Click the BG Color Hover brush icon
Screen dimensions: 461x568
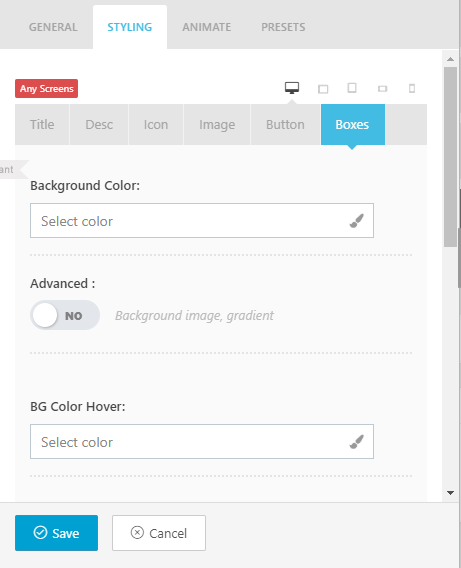pyautogui.click(x=356, y=442)
